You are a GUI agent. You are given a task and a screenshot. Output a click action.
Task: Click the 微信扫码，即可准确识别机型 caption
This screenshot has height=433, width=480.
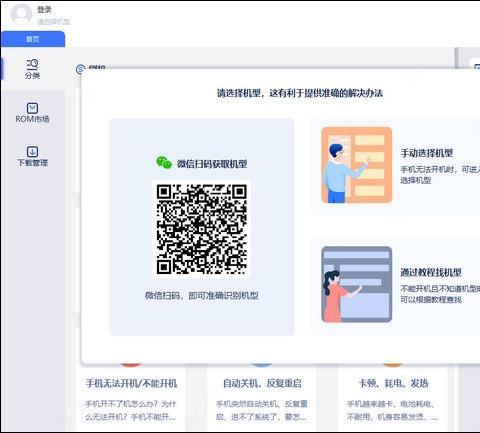201,295
